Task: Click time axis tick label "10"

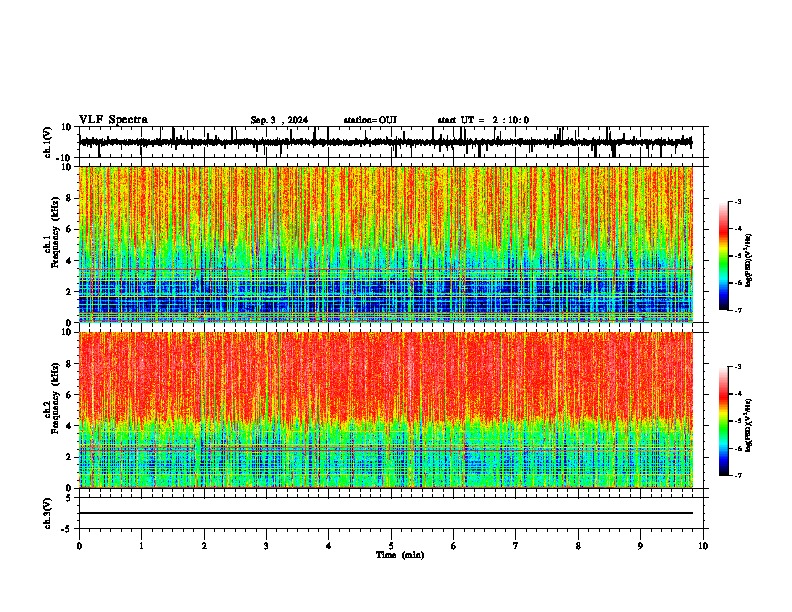Action: tap(703, 546)
